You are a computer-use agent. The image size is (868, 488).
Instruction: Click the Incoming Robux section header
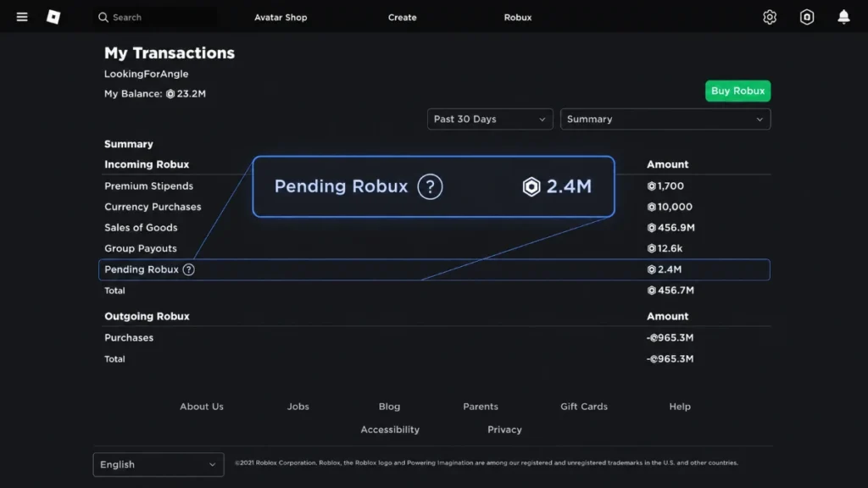(147, 164)
